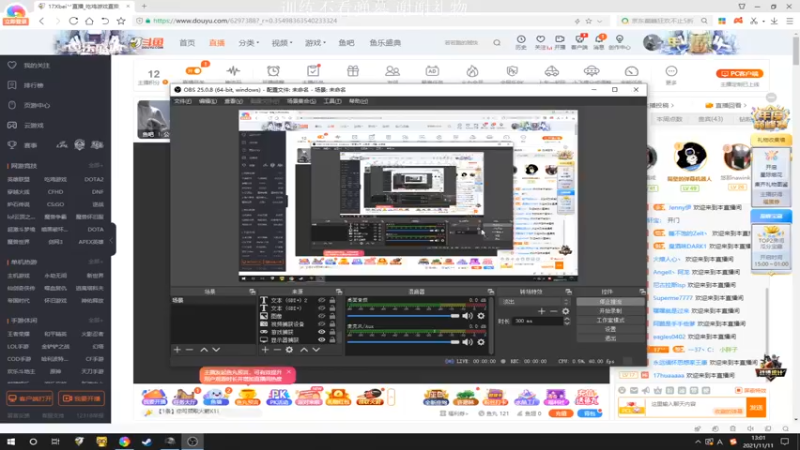This screenshot has height=450, width=800.
Task: Toggle visibility of video capture device source
Action: tap(321, 324)
